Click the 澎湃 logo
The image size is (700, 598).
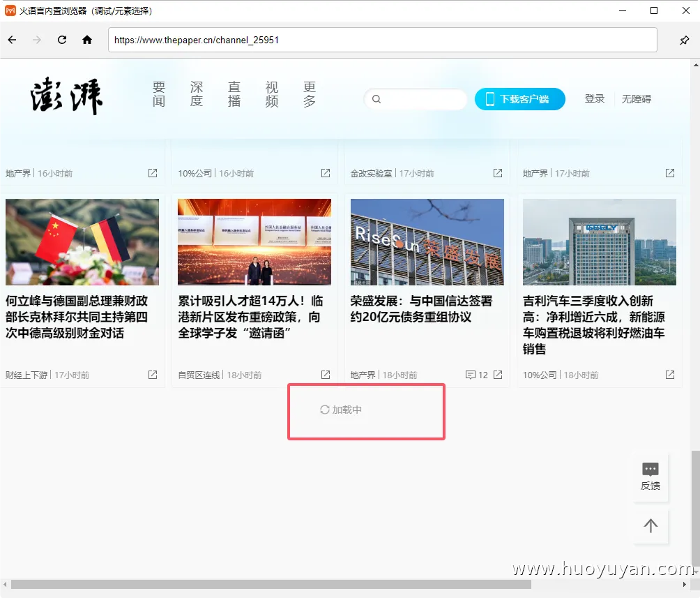(66, 96)
